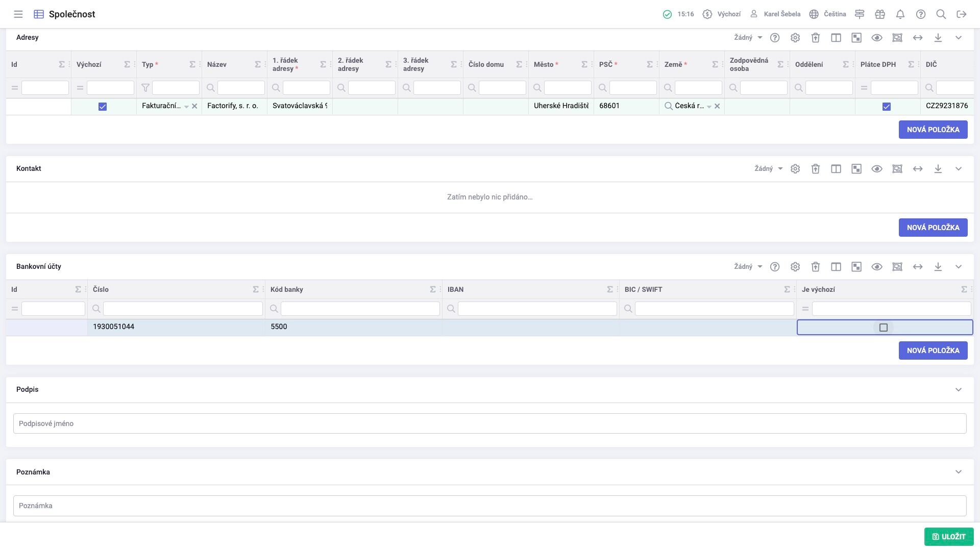Open help icon in Bankovní účty toolbar
Image resolution: width=980 pixels, height=551 pixels.
pyautogui.click(x=775, y=267)
